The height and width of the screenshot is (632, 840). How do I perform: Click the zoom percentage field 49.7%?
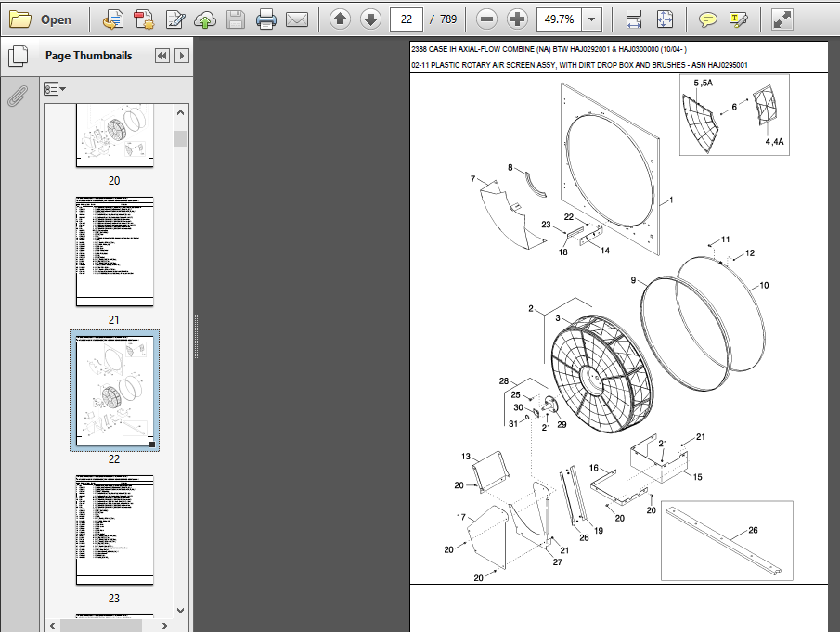(x=559, y=19)
